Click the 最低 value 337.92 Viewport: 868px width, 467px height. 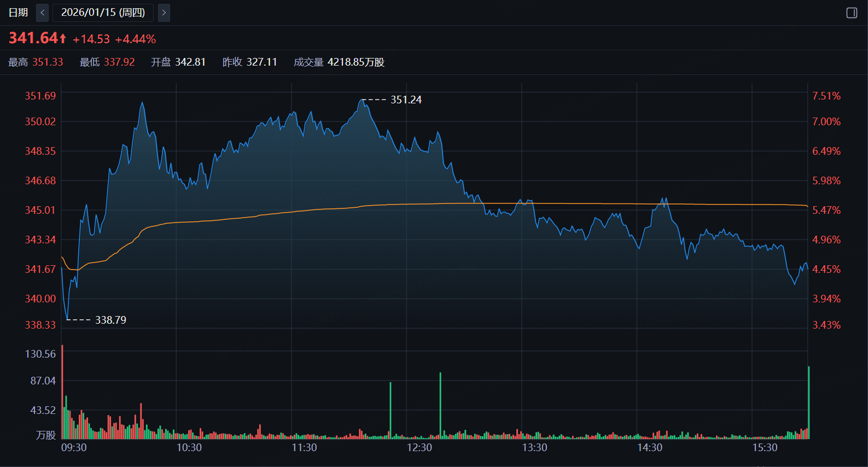(x=119, y=62)
